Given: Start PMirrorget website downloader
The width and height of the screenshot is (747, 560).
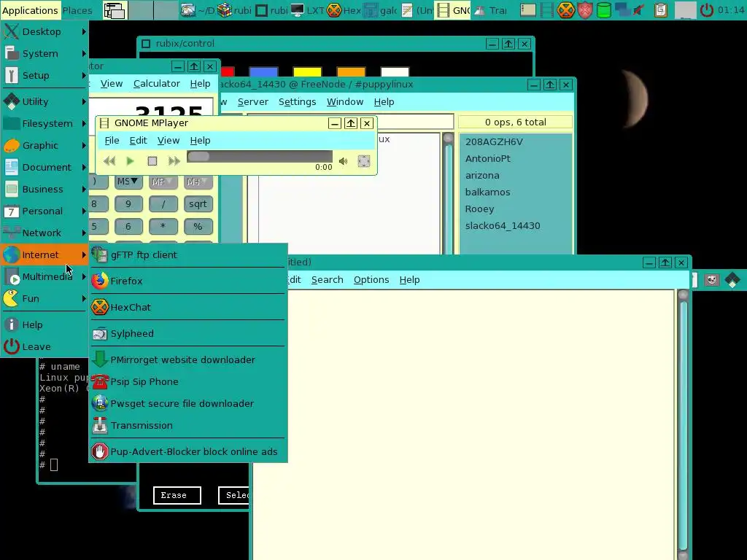Looking at the screenshot, I should [188, 359].
